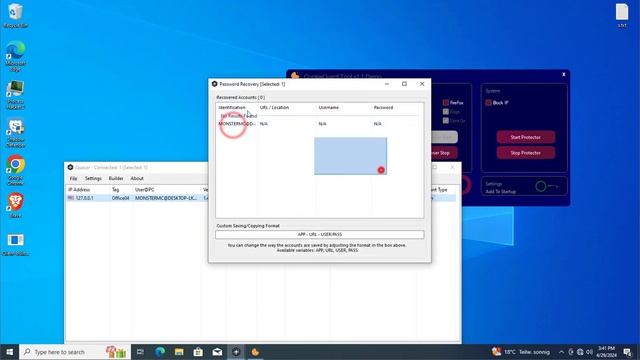Click the taskbar search box
640x360 pixels.
coord(75,352)
